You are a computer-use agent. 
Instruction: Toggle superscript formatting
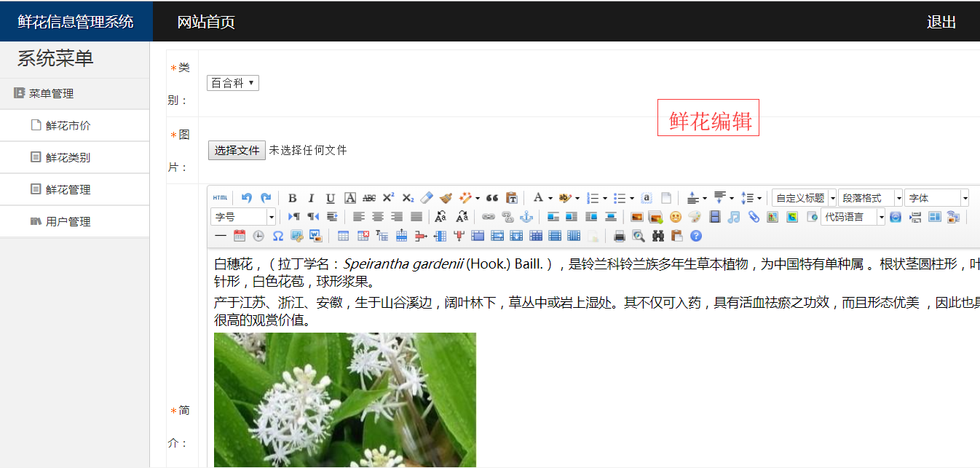click(x=389, y=198)
